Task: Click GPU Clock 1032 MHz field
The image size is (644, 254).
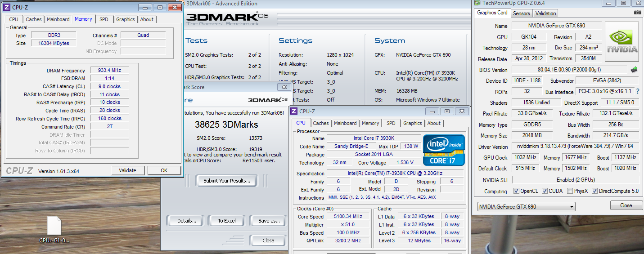Action: pyautogui.click(x=525, y=157)
